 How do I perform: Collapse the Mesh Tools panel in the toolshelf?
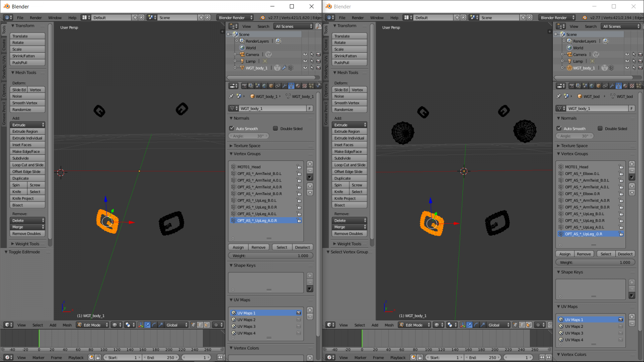click(24, 72)
